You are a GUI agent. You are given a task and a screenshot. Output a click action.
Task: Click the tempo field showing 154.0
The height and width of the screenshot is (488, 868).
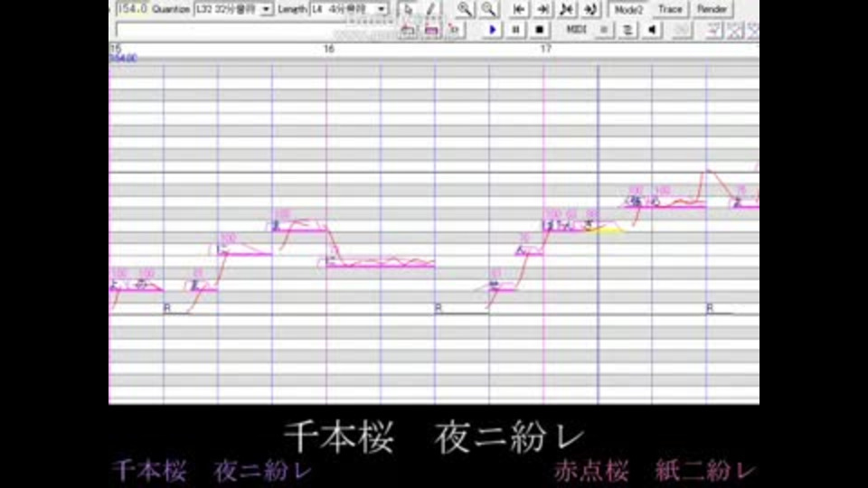coord(132,9)
